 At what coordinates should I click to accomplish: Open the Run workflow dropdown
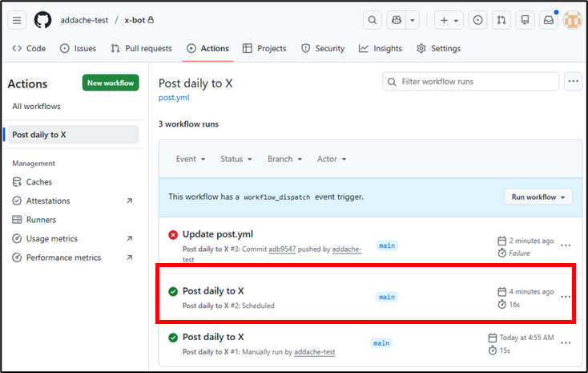538,197
